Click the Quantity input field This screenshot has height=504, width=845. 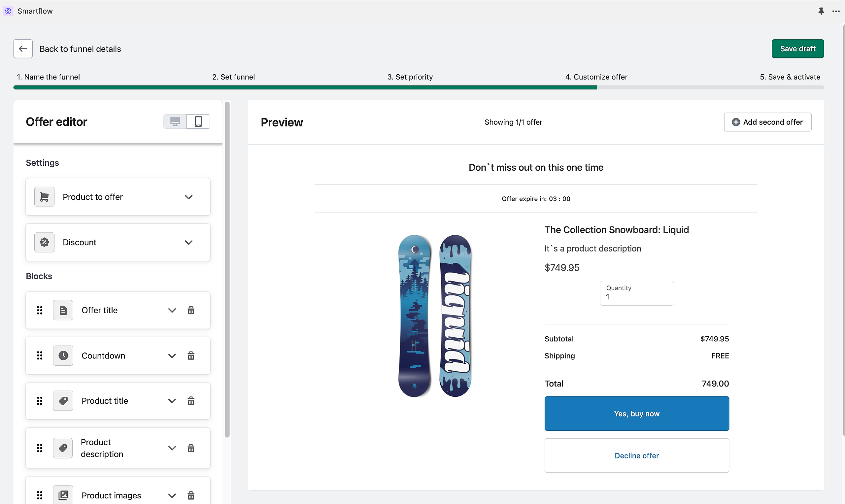pyautogui.click(x=636, y=293)
